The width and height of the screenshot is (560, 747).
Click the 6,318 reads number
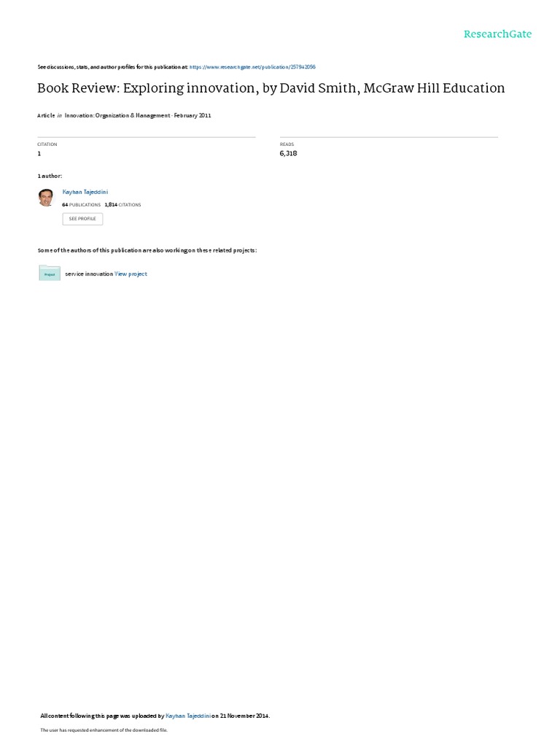click(x=288, y=153)
